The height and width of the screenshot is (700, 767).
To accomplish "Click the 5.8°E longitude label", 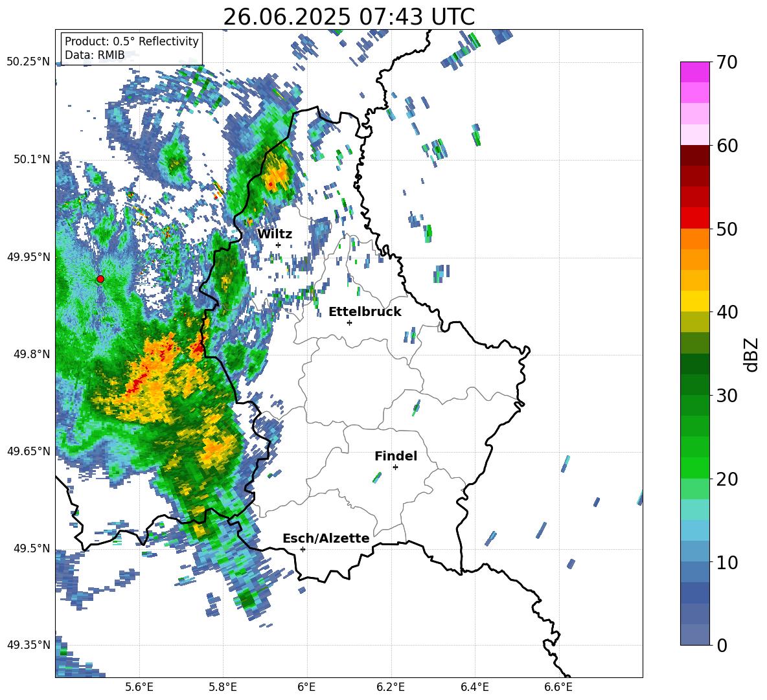I will click(223, 687).
